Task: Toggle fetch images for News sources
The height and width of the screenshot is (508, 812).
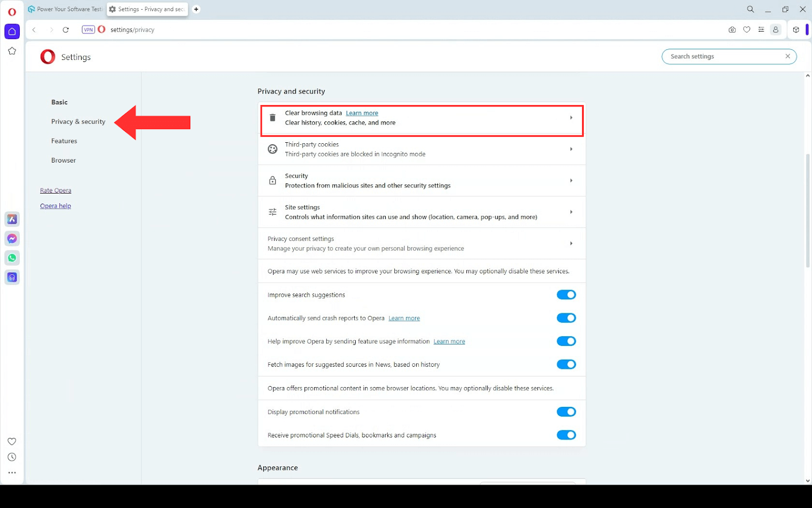Action: point(566,365)
